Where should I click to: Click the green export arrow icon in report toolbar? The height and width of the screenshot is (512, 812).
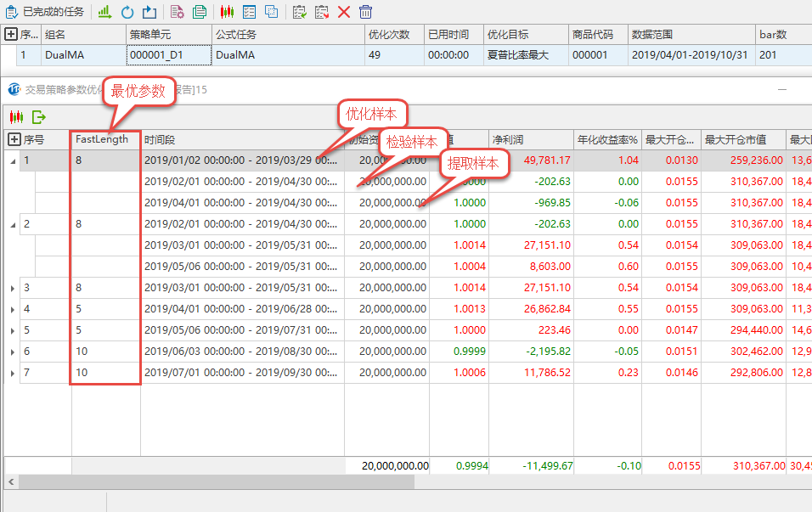38,117
